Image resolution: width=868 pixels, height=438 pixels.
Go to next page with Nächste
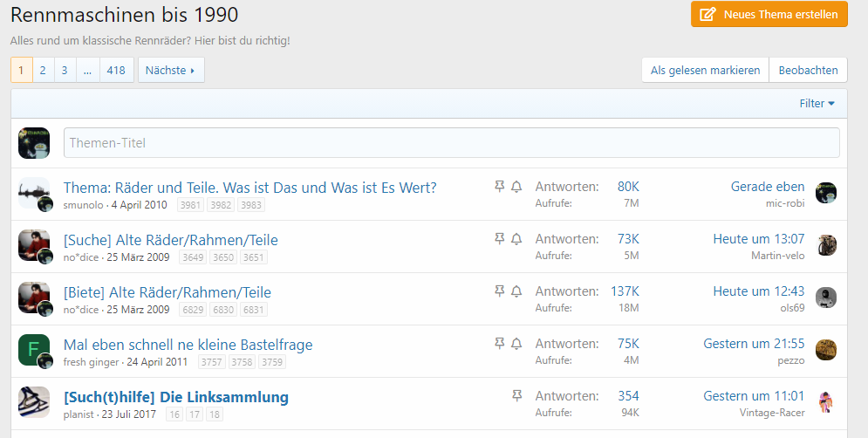[x=170, y=70]
